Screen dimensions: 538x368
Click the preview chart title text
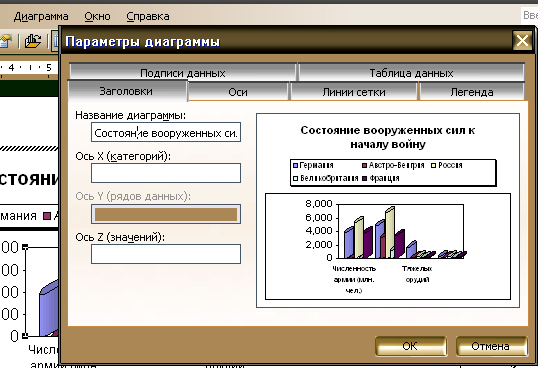tap(388, 137)
